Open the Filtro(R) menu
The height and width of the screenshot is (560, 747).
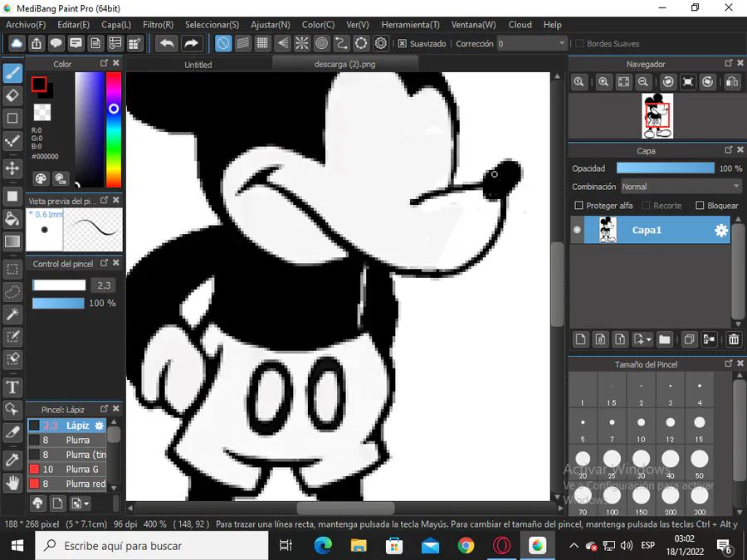[x=159, y=25]
